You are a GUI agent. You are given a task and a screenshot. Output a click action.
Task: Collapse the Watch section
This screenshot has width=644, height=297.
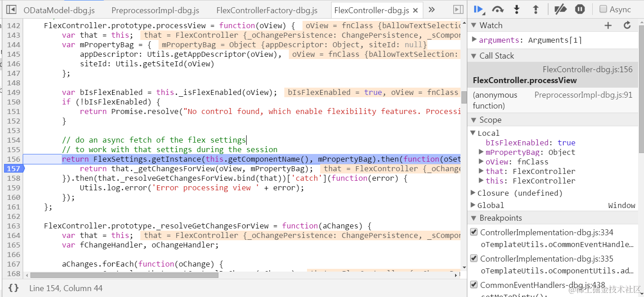(x=474, y=25)
